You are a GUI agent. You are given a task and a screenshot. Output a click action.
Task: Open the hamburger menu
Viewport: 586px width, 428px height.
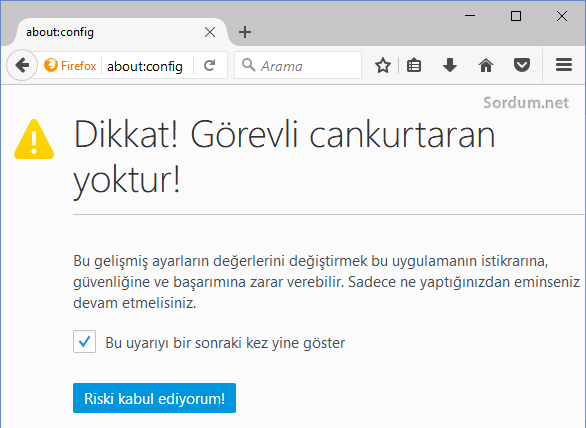pyautogui.click(x=564, y=65)
